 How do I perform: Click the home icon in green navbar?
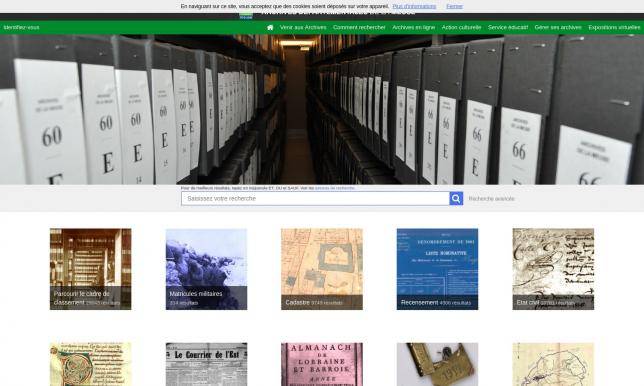point(270,28)
